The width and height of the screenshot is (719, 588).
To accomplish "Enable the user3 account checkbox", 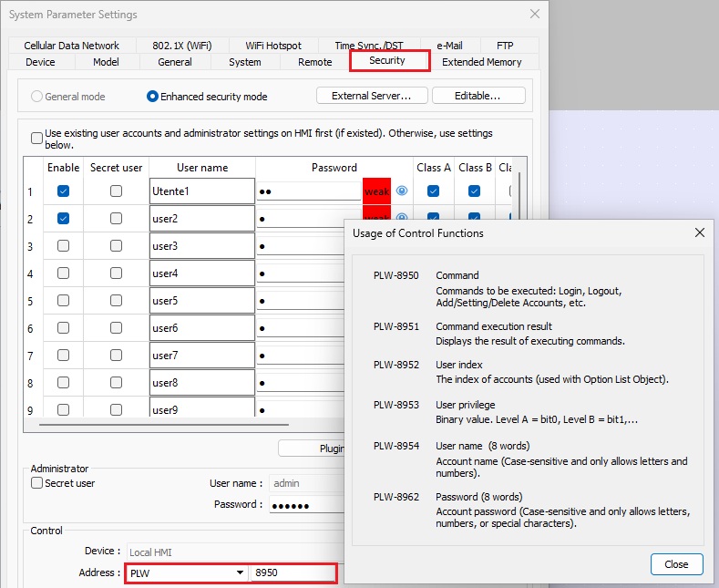I will [63, 246].
